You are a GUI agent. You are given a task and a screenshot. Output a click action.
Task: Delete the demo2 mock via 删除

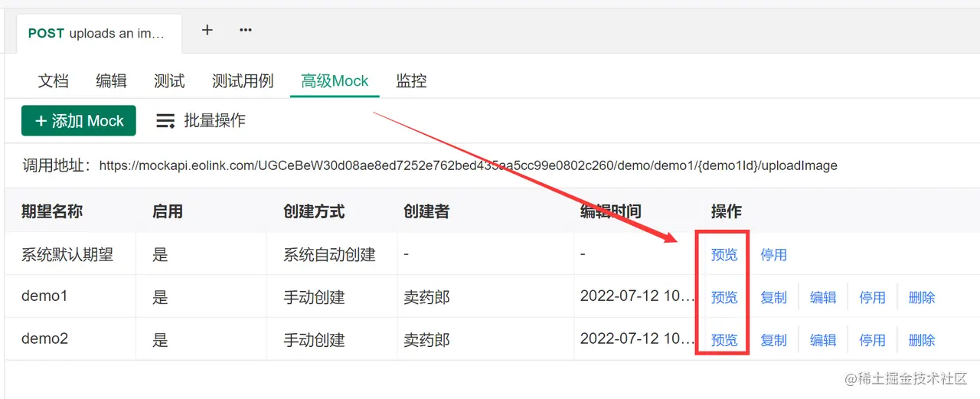click(922, 340)
